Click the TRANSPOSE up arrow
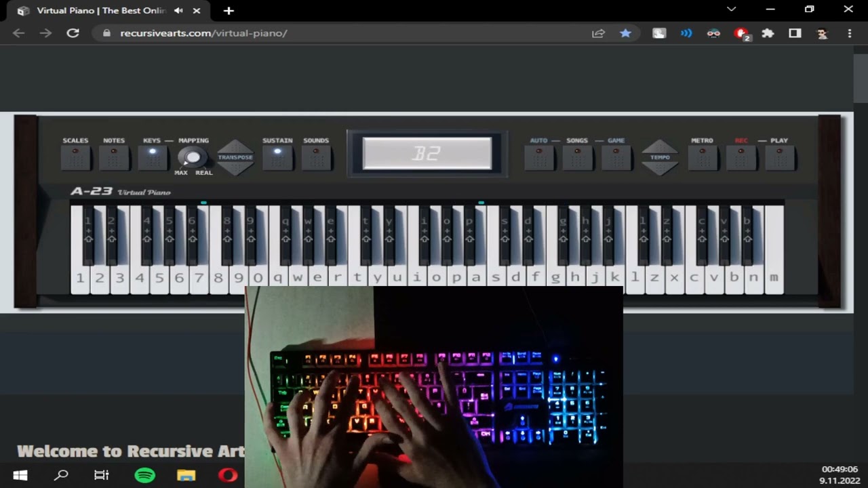 (x=235, y=146)
